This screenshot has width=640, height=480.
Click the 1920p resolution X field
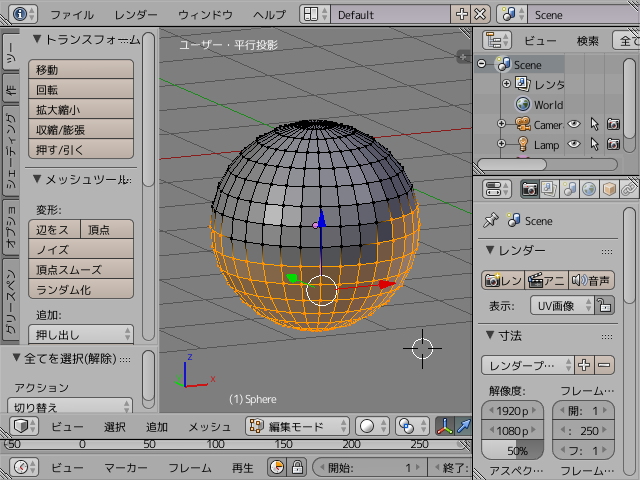(x=513, y=411)
